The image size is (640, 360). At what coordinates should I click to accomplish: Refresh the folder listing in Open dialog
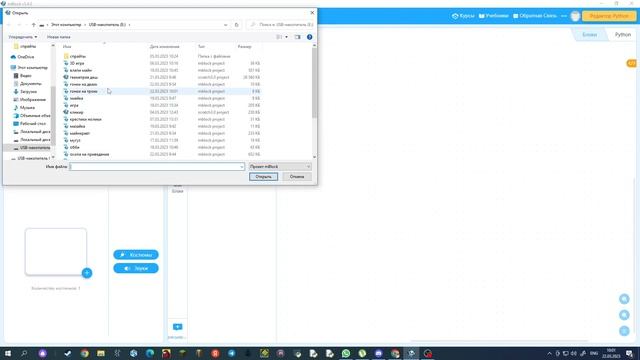236,25
